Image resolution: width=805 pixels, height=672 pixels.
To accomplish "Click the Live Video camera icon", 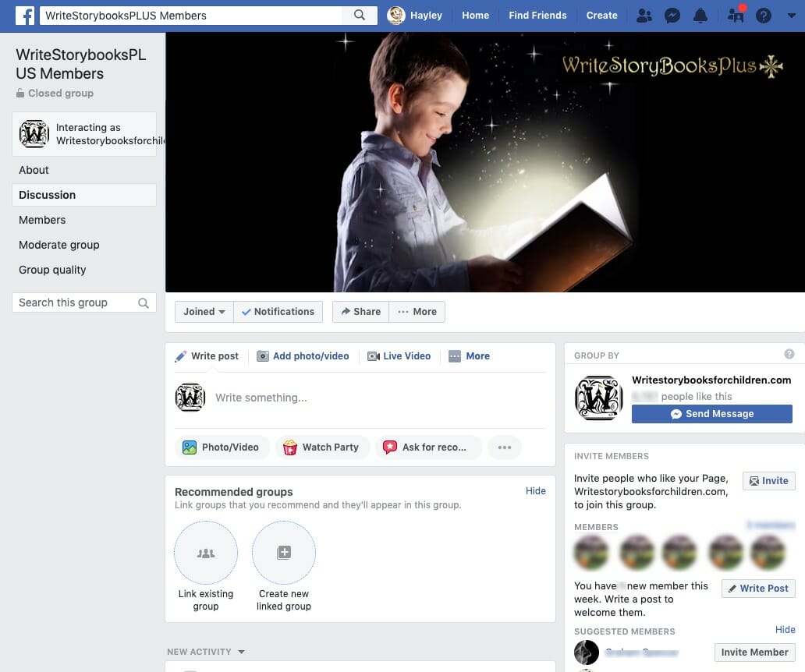I will point(373,356).
